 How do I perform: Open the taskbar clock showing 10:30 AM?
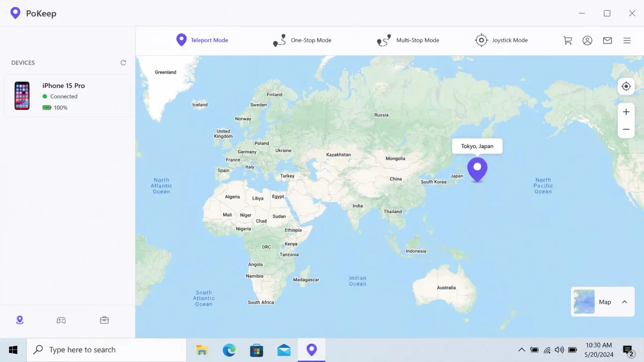(599, 350)
